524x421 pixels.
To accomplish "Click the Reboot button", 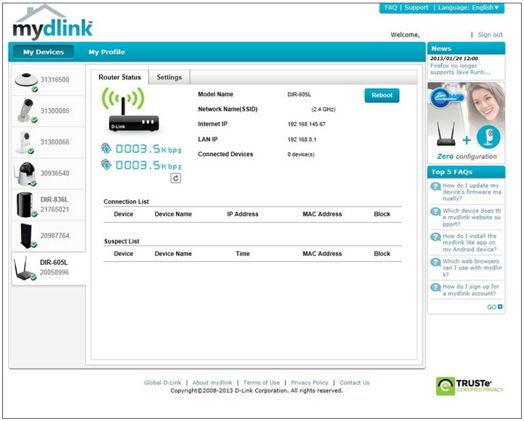I will pos(382,95).
